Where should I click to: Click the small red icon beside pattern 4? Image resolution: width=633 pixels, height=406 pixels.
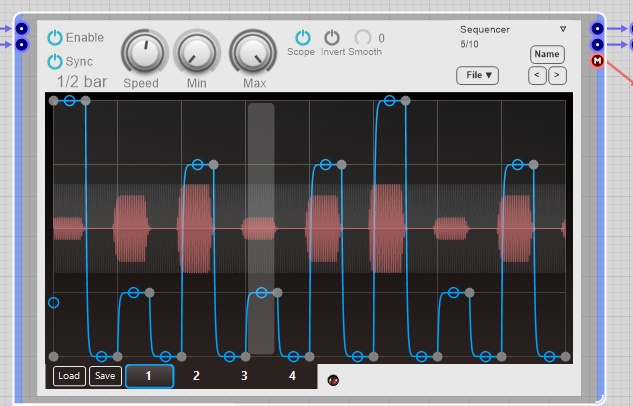click(x=333, y=379)
